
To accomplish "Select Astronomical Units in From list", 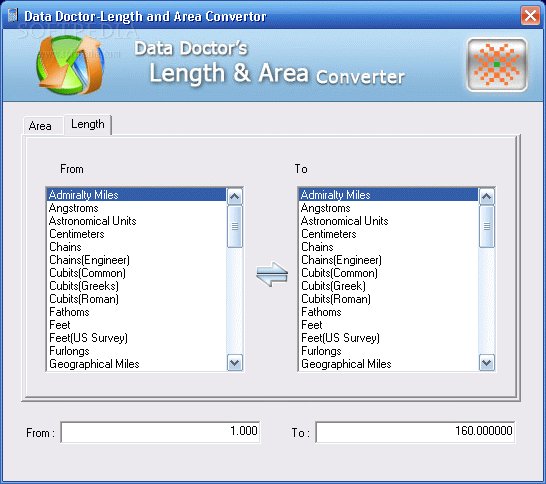I will tap(136, 221).
